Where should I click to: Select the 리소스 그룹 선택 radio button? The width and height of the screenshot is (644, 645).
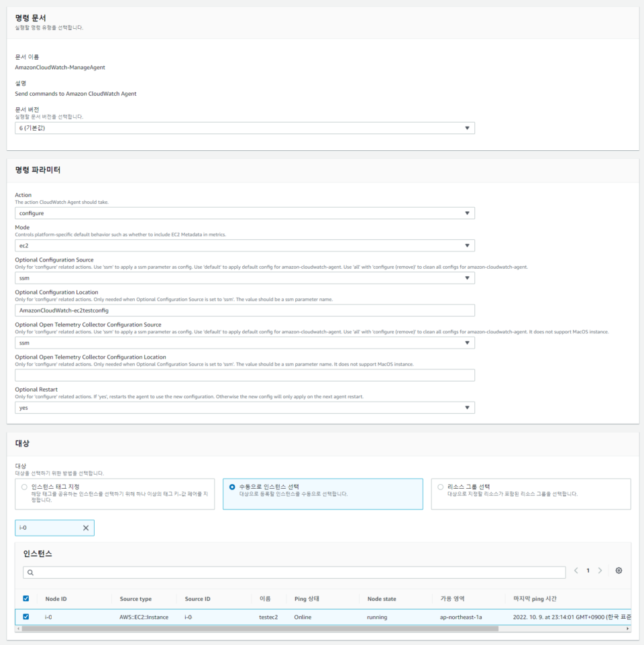click(440, 487)
